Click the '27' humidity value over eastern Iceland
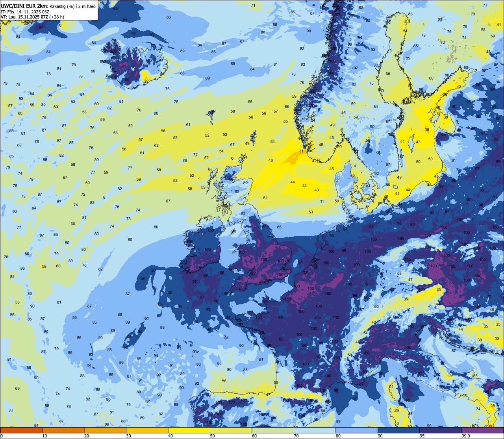Viewport: 504px width, 439px height. tap(146, 82)
